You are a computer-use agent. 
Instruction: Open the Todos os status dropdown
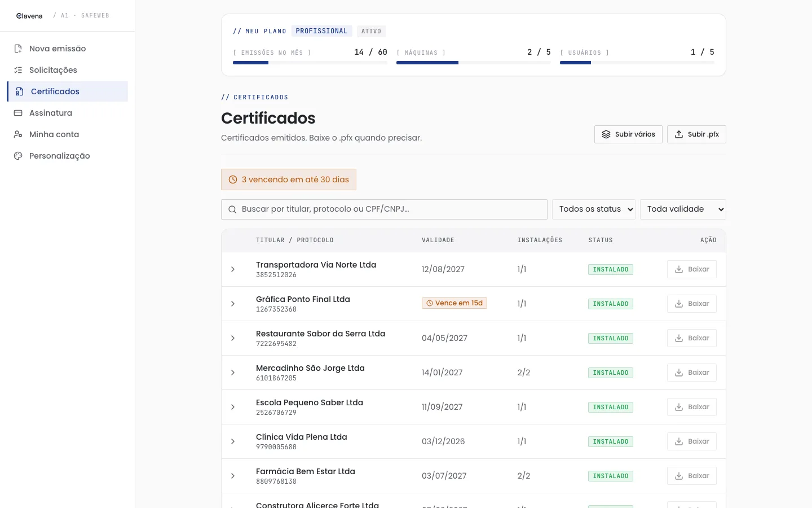coord(594,209)
